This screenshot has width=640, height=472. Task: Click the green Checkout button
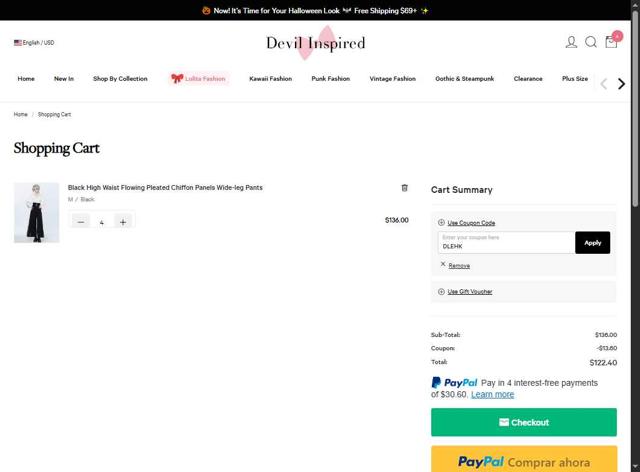click(x=524, y=422)
